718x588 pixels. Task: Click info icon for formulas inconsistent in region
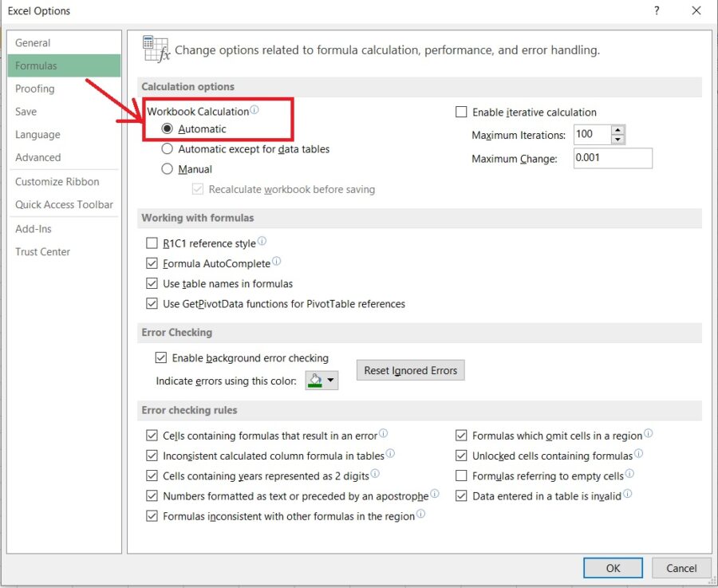click(x=420, y=514)
